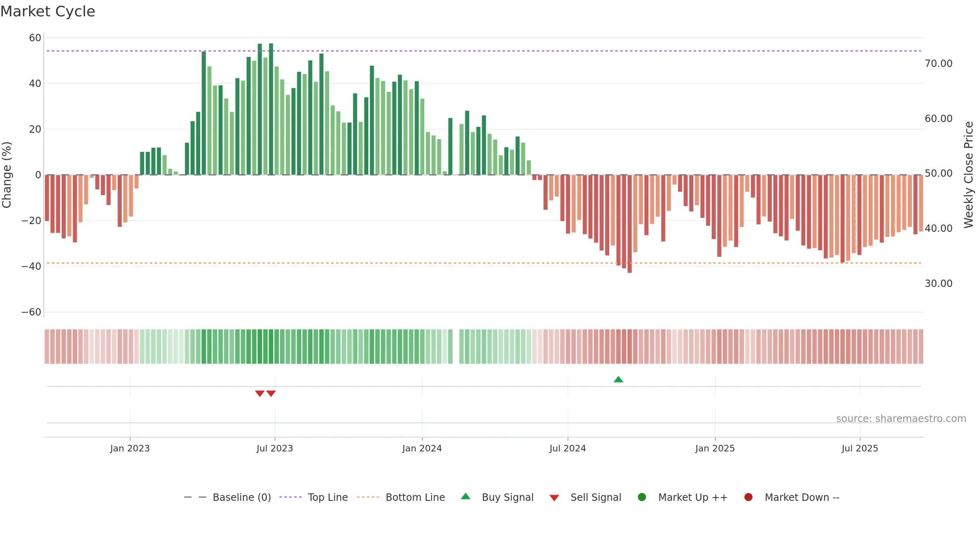Click the red triangle icon in the legend
This screenshot has width=980, height=551.
(554, 498)
